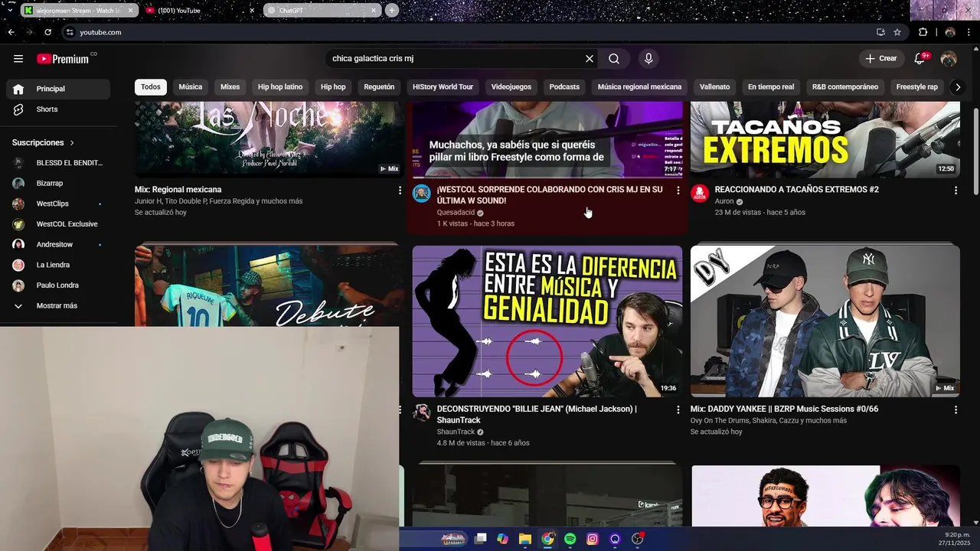This screenshot has width=980, height=551.
Task: Open Mix: Regional mexicana title
Action: click(x=178, y=190)
